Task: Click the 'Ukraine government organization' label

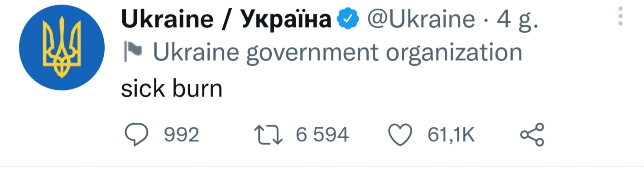Action: pyautogui.click(x=337, y=53)
